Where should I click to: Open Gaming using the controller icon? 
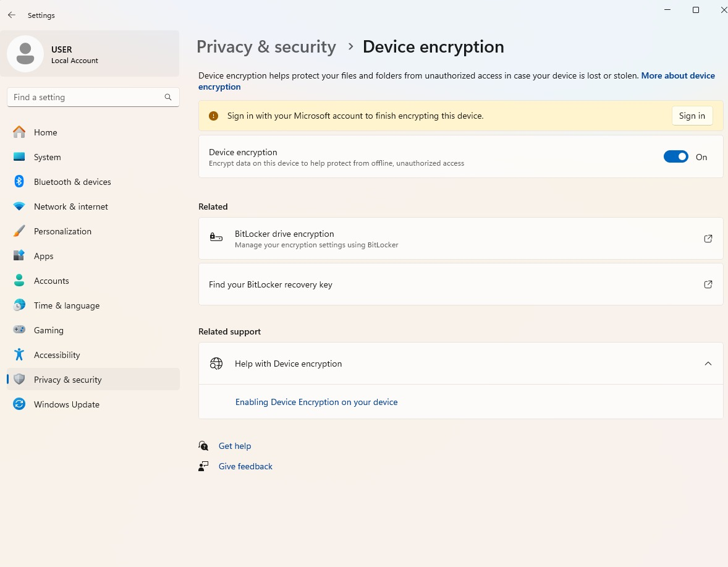coord(19,330)
